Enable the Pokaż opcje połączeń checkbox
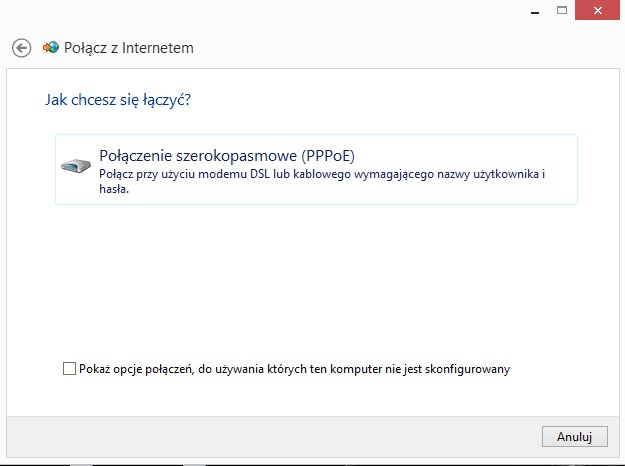This screenshot has width=625, height=466. [x=69, y=369]
